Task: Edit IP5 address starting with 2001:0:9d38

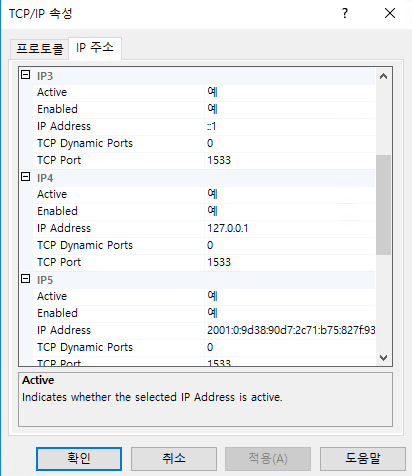Action: pos(290,330)
